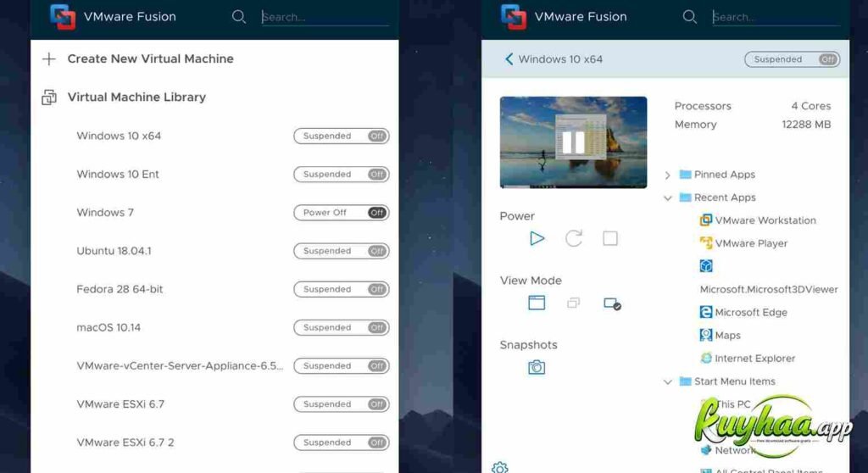Click the 4 Cores processors value
Viewport: 868px width, 473px height.
810,106
